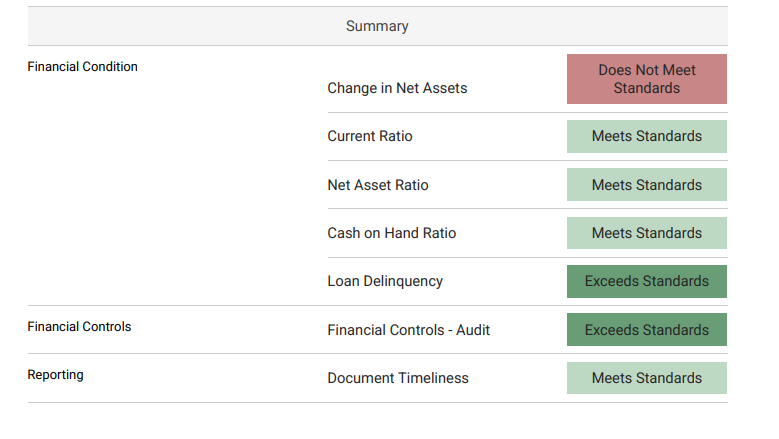The image size is (779, 439).
Task: Open the Current Ratio metric
Action: 370,136
